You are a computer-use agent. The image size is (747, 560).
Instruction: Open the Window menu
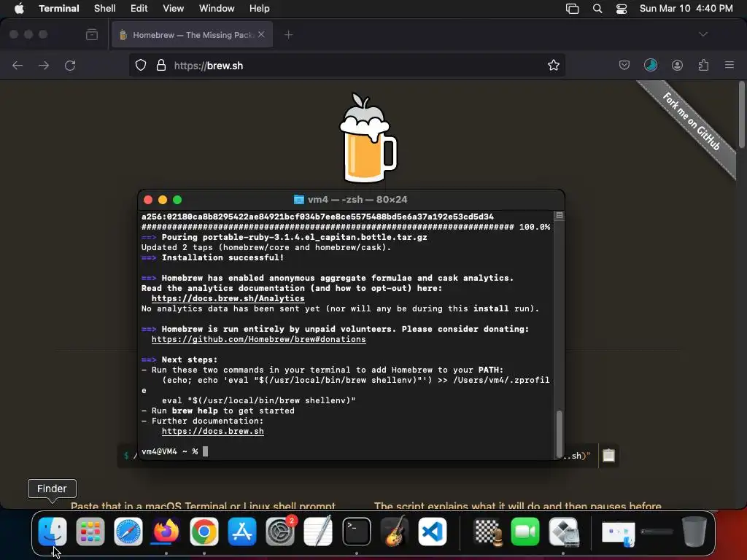pos(217,9)
